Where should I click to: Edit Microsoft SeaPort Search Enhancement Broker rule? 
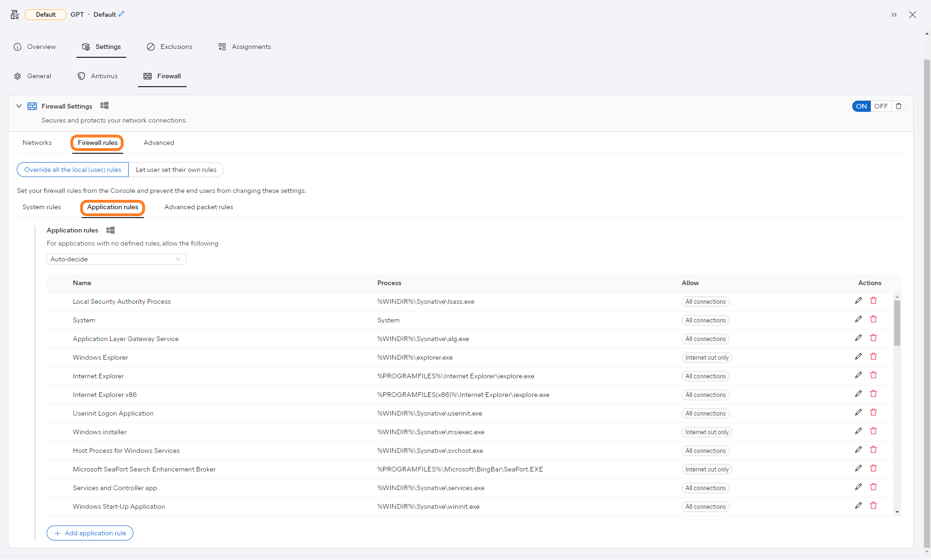(x=858, y=468)
